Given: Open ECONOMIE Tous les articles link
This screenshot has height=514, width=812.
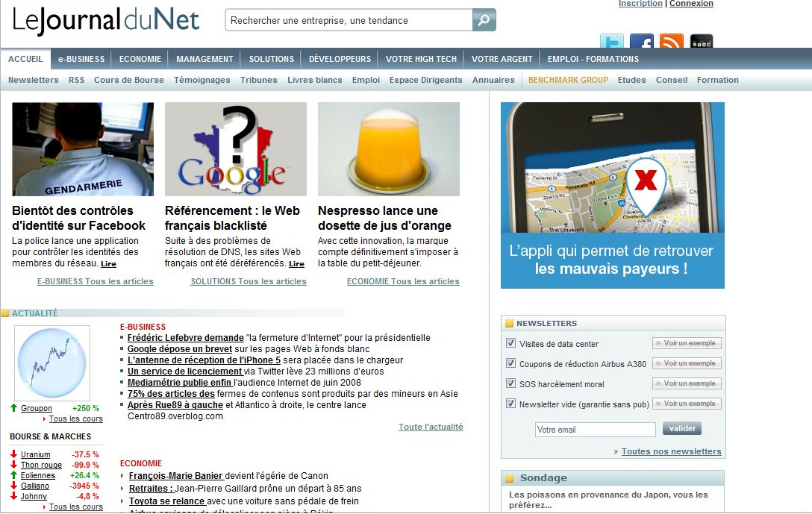Looking at the screenshot, I should [403, 281].
